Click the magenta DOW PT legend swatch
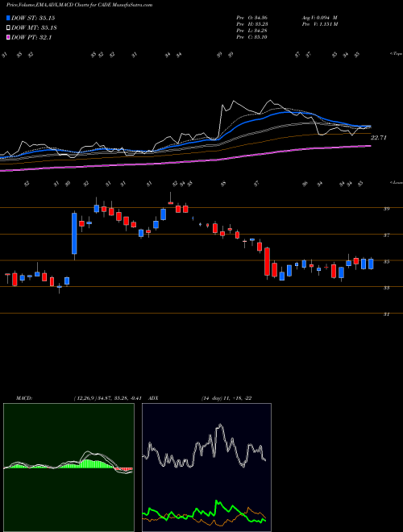403x532 pixels. pos(9,37)
